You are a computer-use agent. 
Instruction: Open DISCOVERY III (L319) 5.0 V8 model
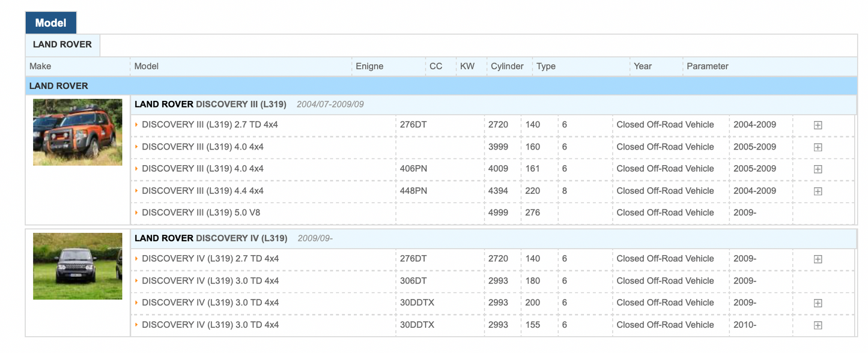[201, 213]
